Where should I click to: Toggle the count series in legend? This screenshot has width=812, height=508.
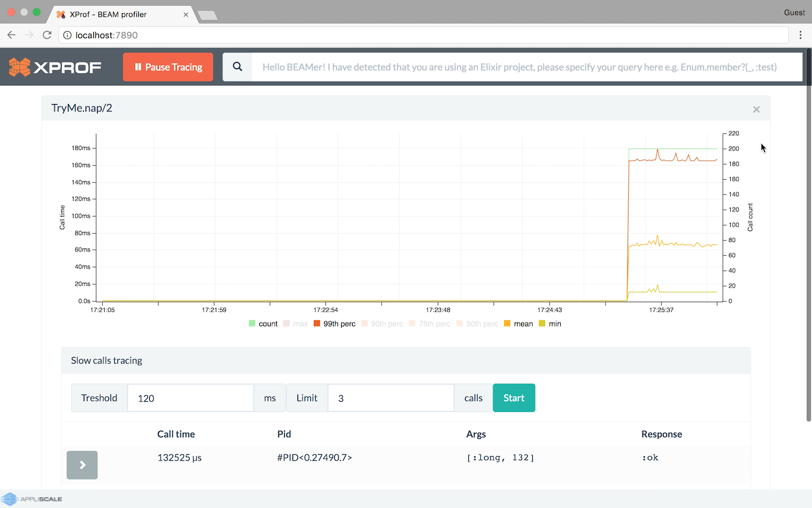point(263,324)
